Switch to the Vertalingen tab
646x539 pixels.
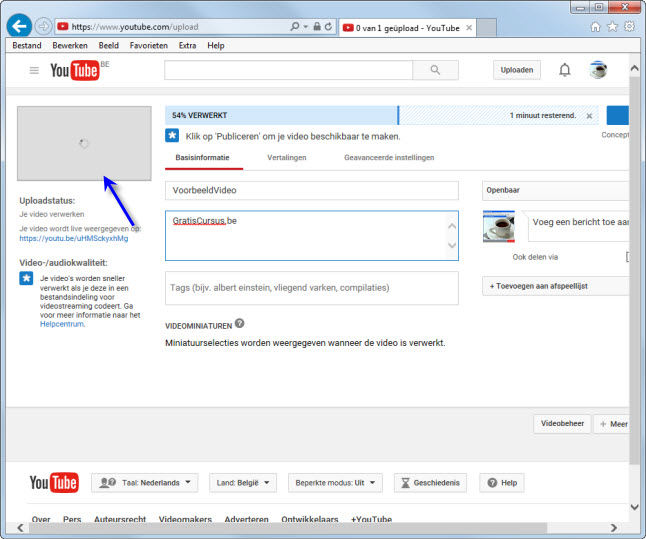click(x=287, y=157)
